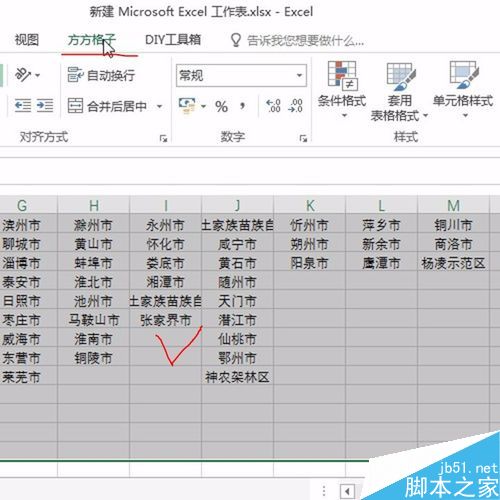
Task: Open 单元格样式 cell styles
Action: point(463,89)
